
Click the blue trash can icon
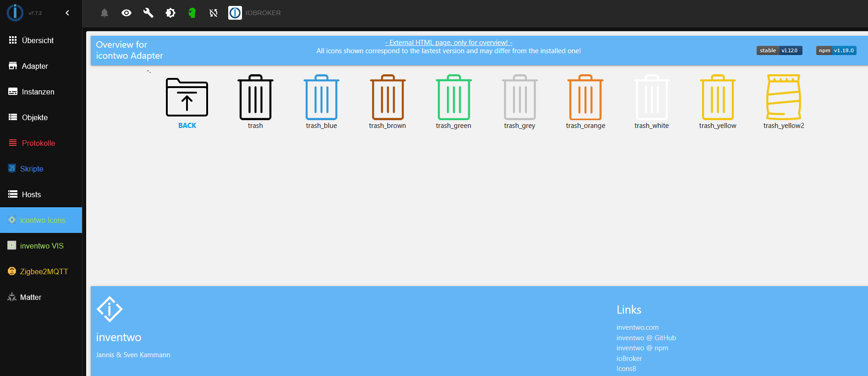321,97
